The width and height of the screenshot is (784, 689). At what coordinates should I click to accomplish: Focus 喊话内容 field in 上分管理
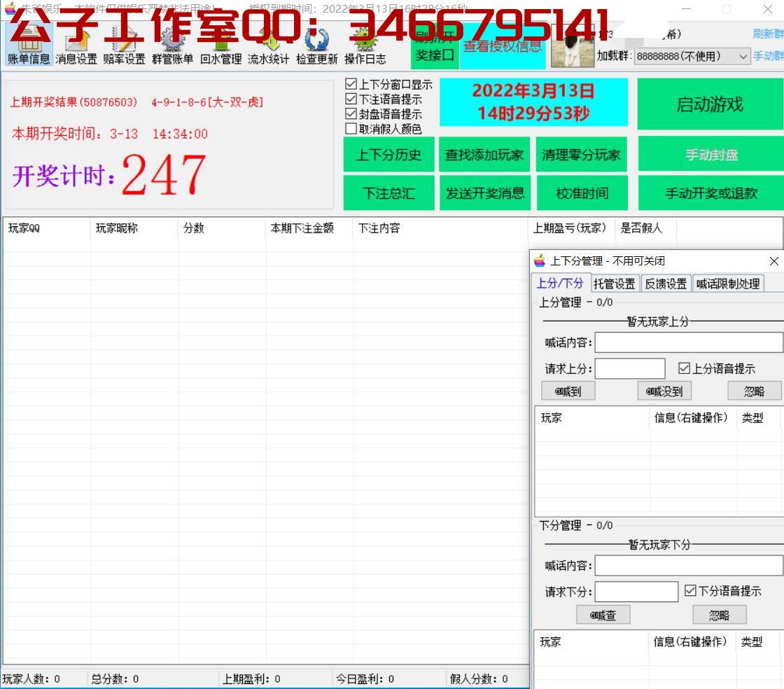(689, 342)
